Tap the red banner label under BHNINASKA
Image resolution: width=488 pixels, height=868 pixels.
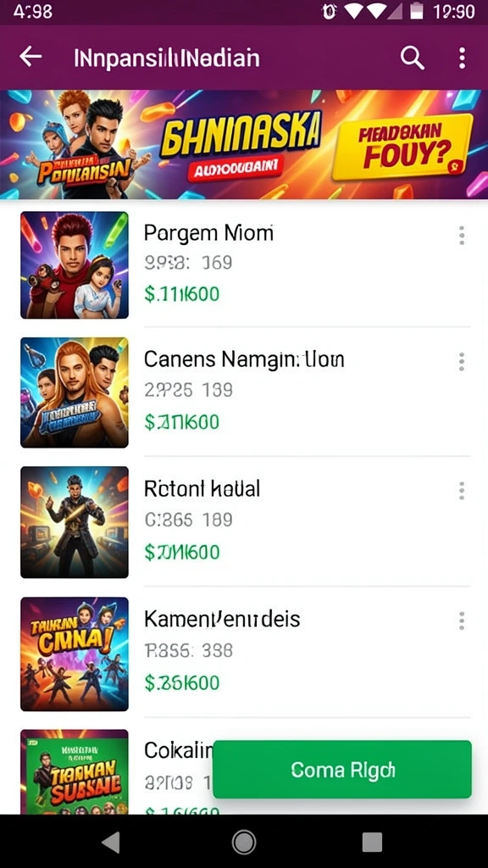tap(236, 169)
